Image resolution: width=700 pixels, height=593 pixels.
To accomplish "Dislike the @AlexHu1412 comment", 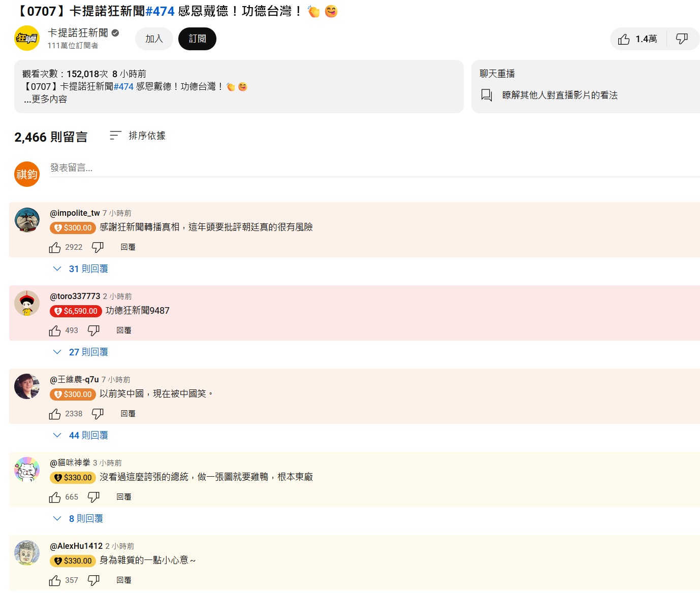I will click(x=93, y=580).
